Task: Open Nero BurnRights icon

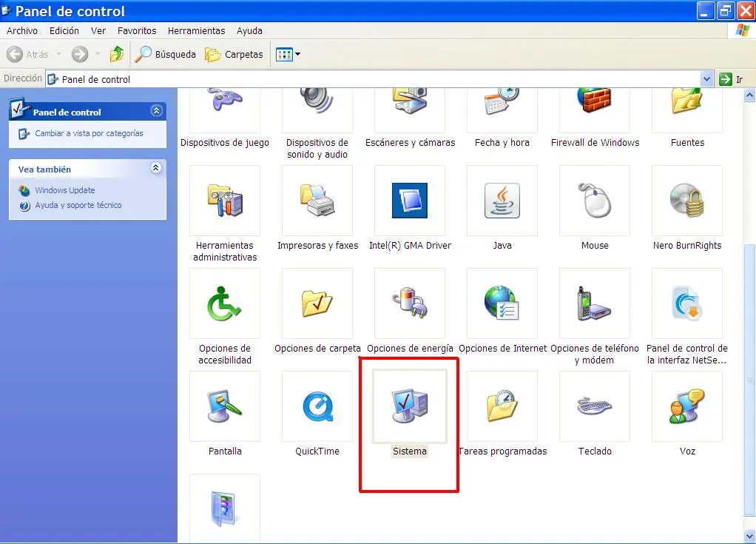Action: 687,200
